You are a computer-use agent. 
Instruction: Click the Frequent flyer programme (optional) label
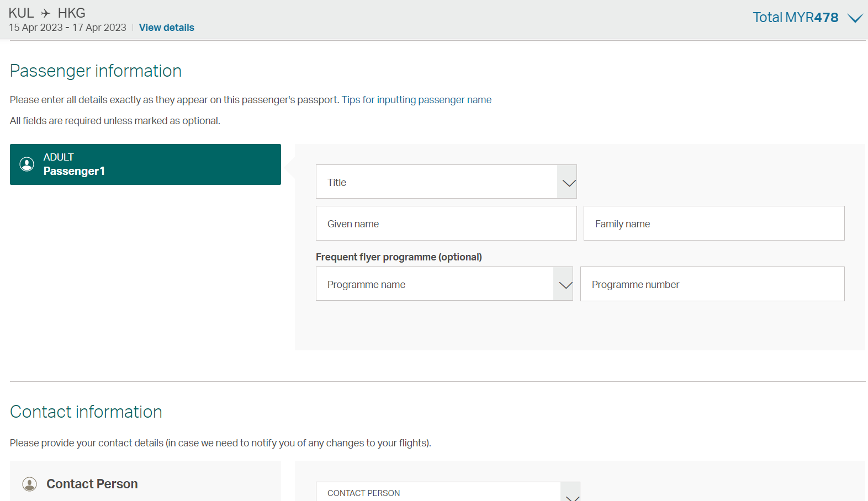click(x=399, y=257)
